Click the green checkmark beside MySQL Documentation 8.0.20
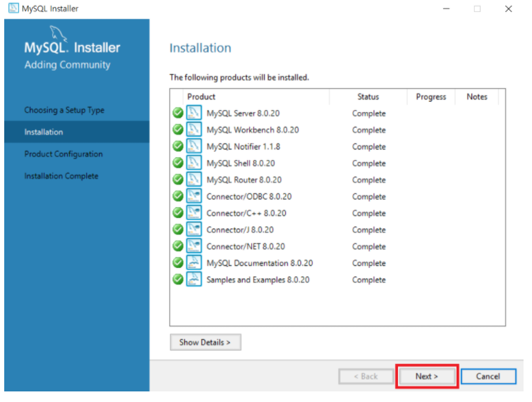The image size is (532, 402). tap(178, 262)
